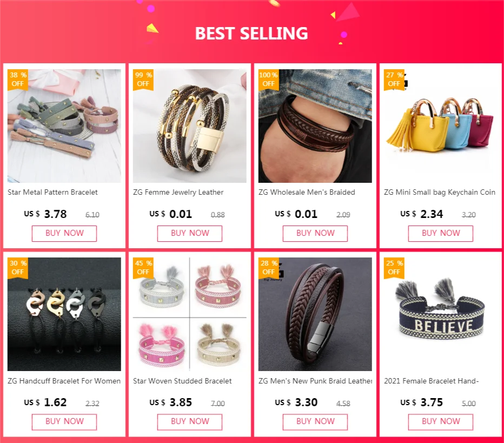
Task: Open the ZG Wholesale Men's Braided title link
Action: coord(307,192)
